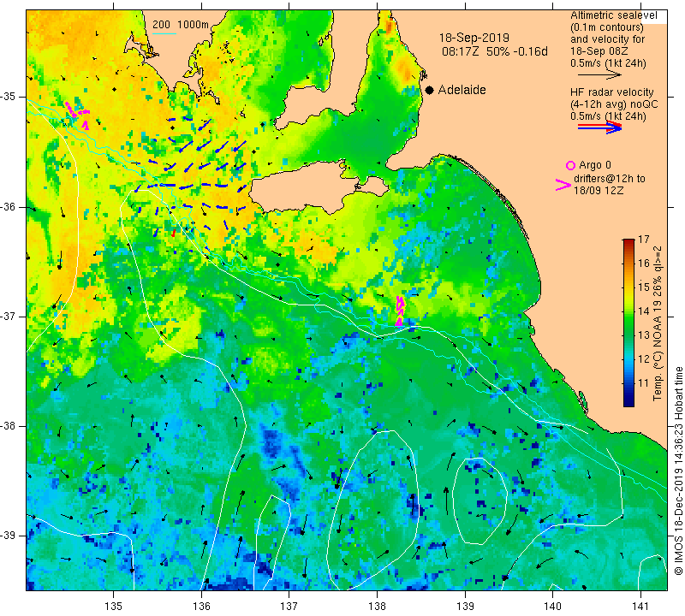Click the 'drifters@12h to' legend text

tap(610, 179)
